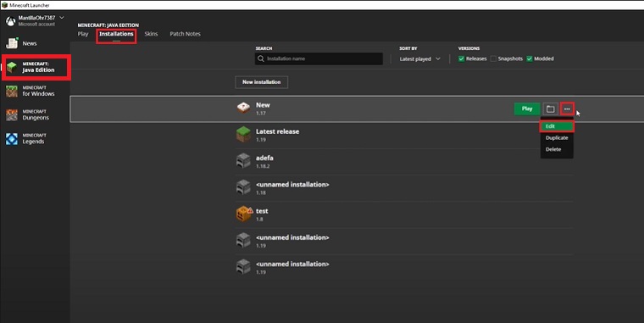Viewport: 644px width, 323px height.
Task: Select the New installation name text
Action: (263, 105)
